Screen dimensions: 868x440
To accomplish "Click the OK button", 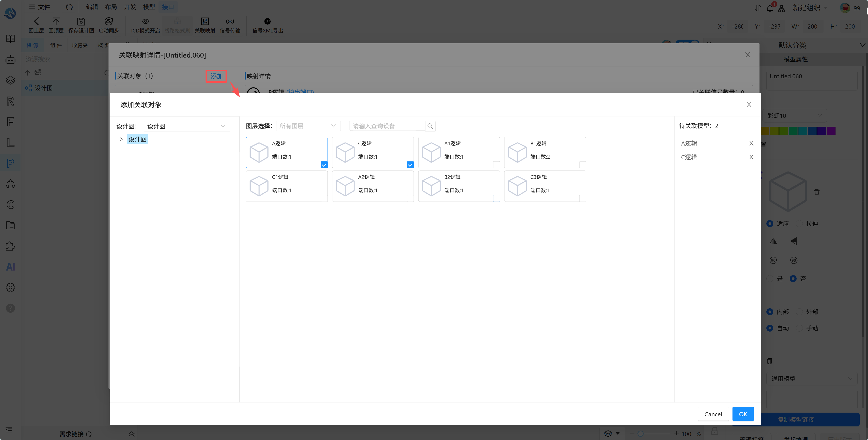I will [x=743, y=414].
